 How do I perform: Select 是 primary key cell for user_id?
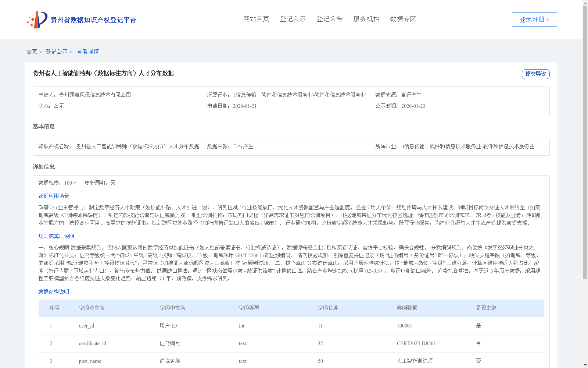click(478, 326)
